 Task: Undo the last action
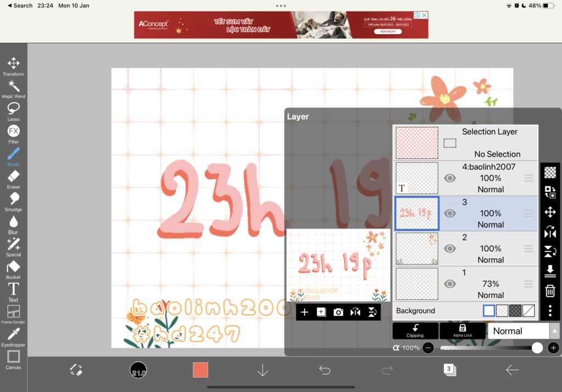[x=325, y=370]
